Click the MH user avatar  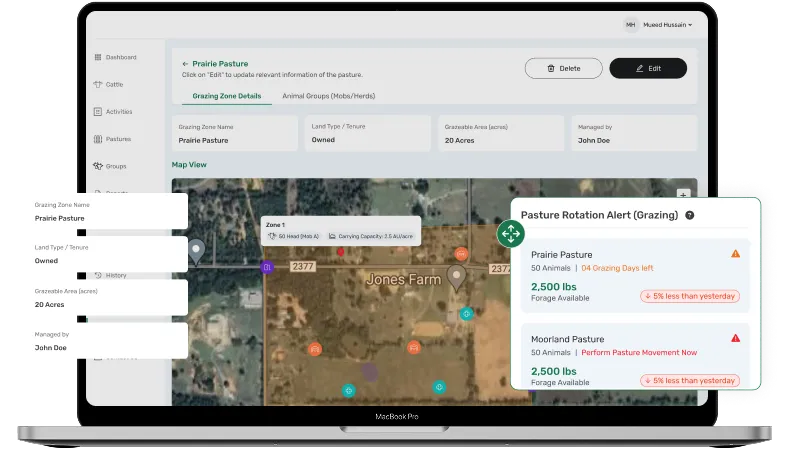point(630,25)
